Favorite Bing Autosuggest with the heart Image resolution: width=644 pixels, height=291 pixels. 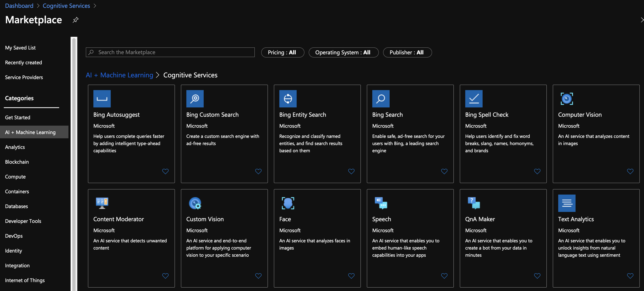[x=165, y=171]
